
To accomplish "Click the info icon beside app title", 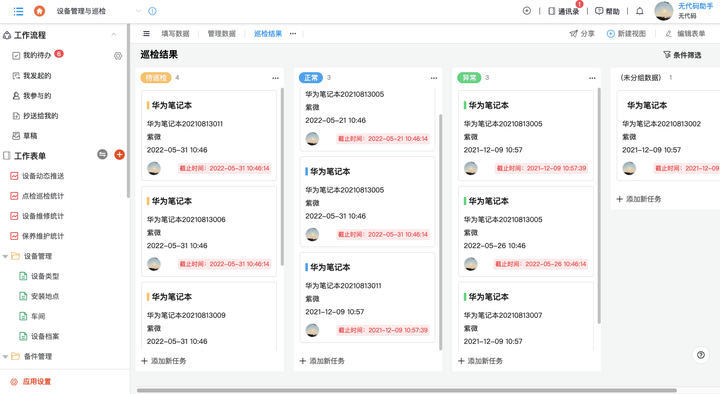I will (152, 11).
